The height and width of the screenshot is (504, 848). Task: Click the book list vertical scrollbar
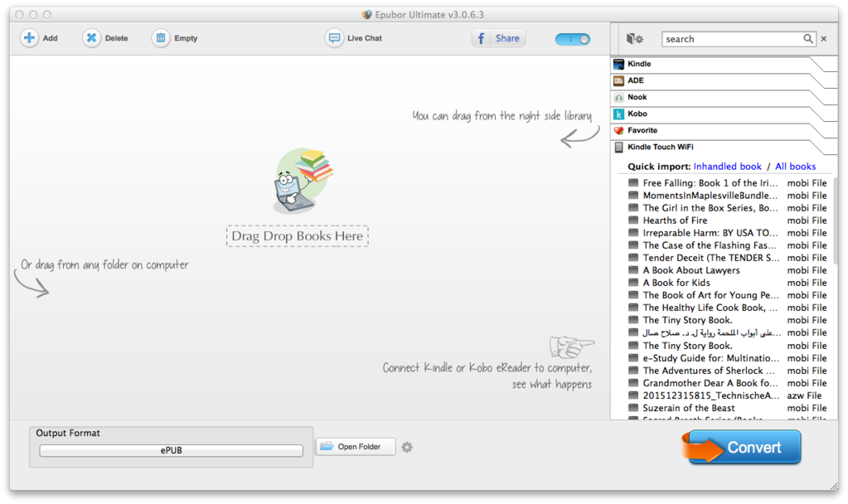click(x=835, y=220)
